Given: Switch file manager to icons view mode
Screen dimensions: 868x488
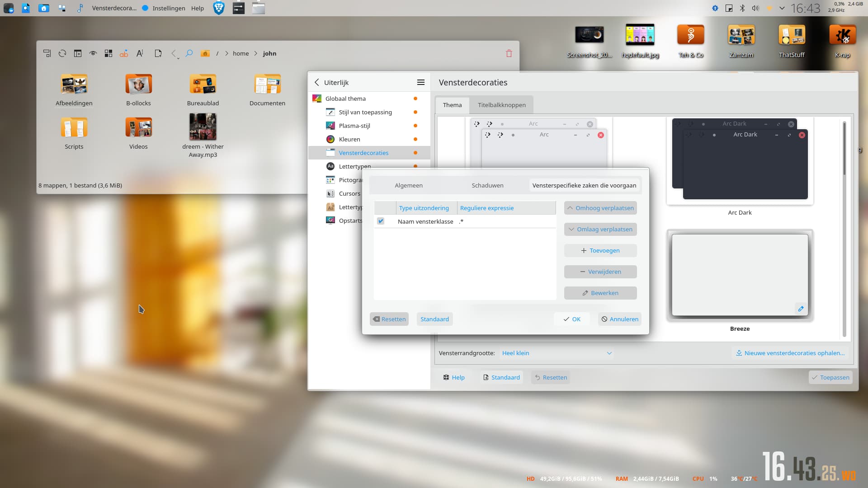Looking at the screenshot, I should tap(108, 53).
